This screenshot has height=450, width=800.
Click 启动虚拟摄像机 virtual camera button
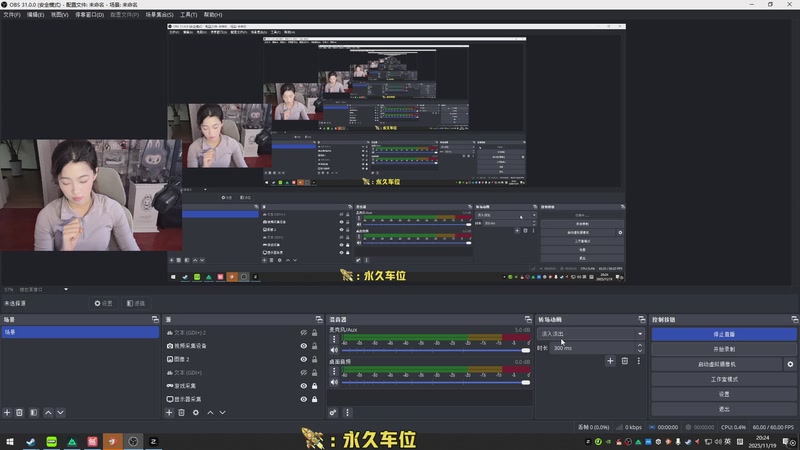[717, 364]
